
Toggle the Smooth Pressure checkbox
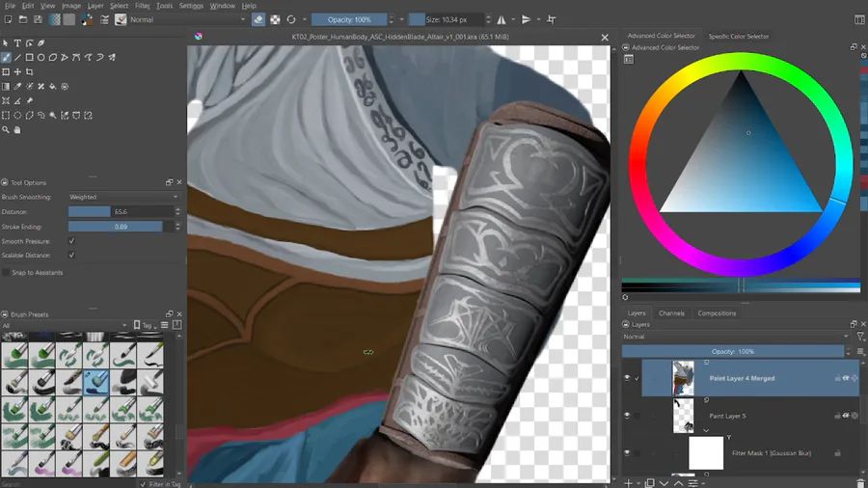click(71, 241)
